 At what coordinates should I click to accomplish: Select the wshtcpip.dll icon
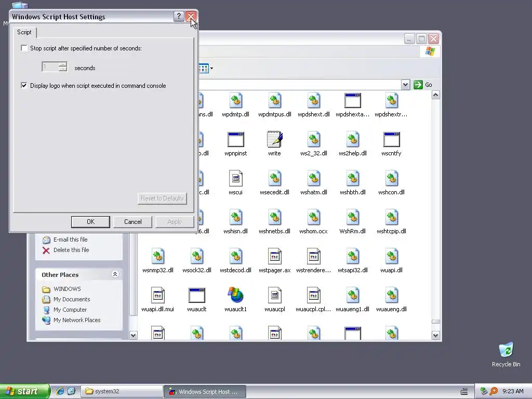point(392,218)
